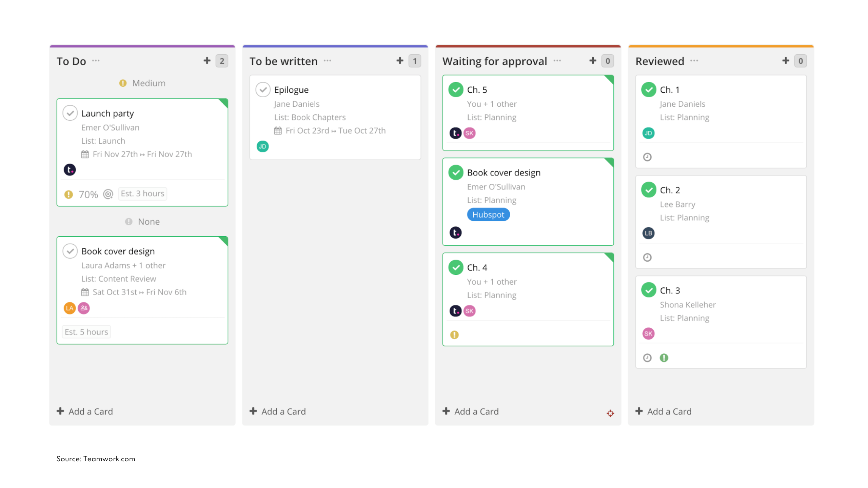Open the Epilogue card title

(x=291, y=90)
